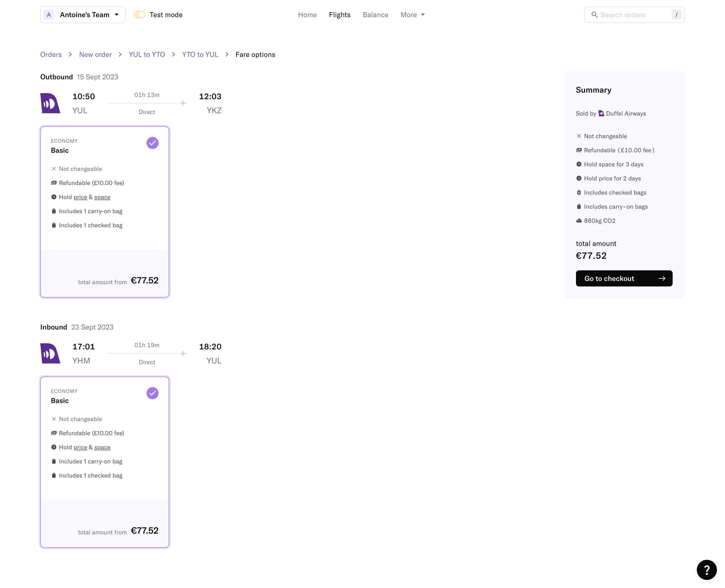This screenshot has width=725, height=588.
Task: Click the inbound fare €77.52 total amount
Action: [x=145, y=531]
